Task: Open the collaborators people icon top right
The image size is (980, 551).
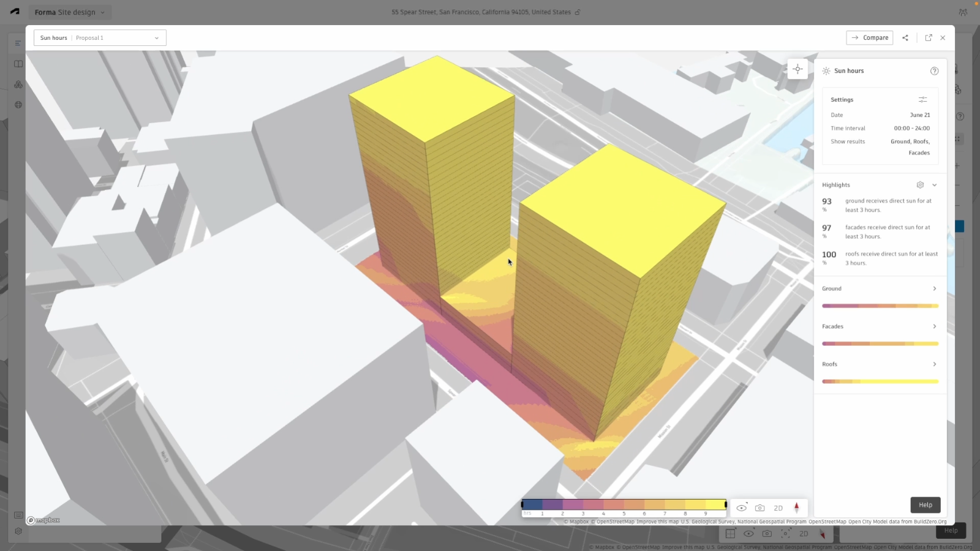Action: pyautogui.click(x=963, y=12)
